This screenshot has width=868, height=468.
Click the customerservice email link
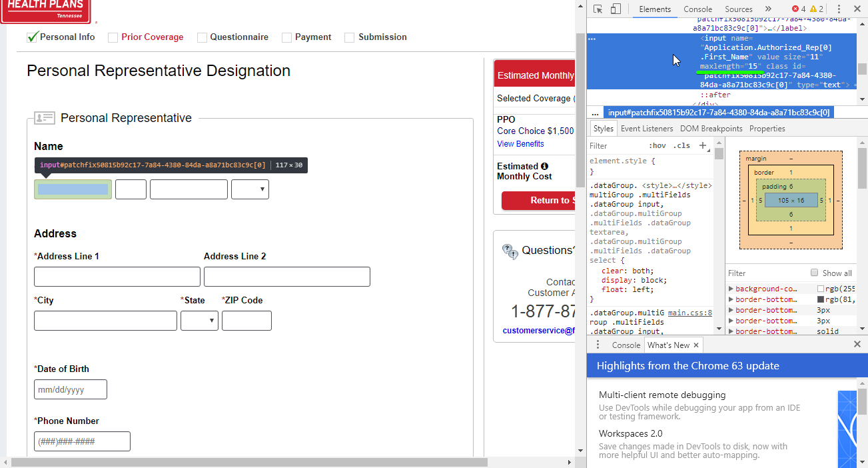point(538,330)
